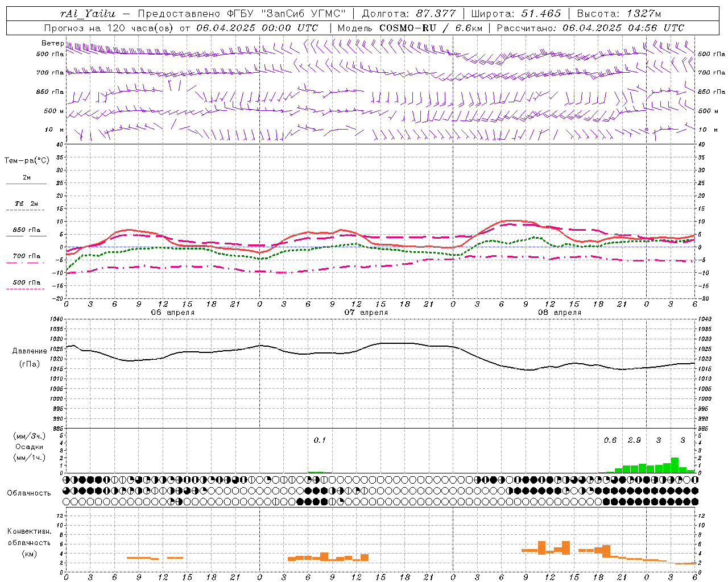
Task: Select the 850 гПа temperature legend entry
Action: click(27, 230)
